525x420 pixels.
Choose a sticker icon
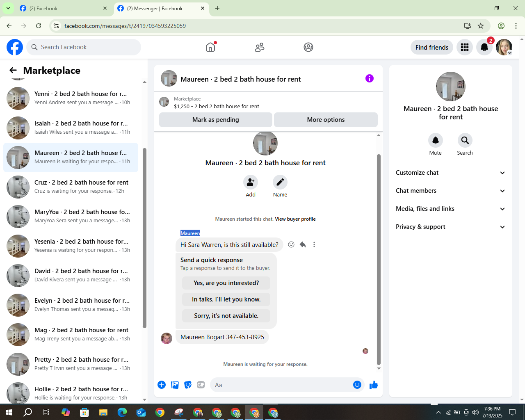tap(188, 385)
